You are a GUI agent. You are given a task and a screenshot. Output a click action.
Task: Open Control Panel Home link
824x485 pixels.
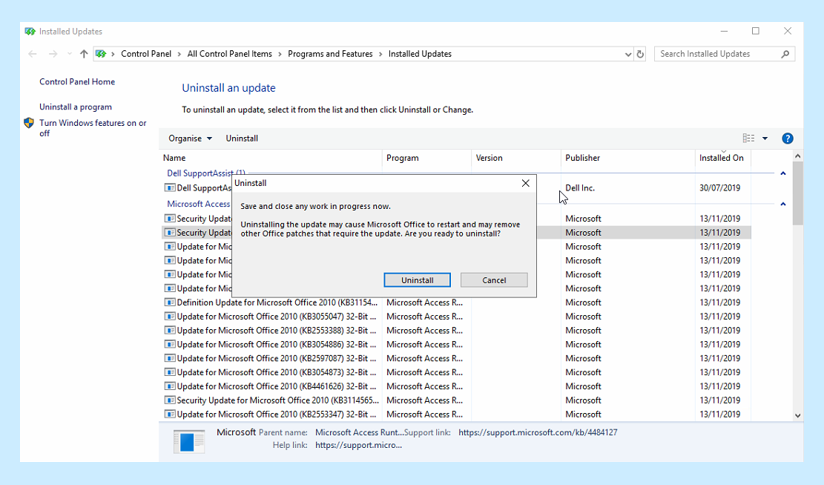[x=77, y=81]
